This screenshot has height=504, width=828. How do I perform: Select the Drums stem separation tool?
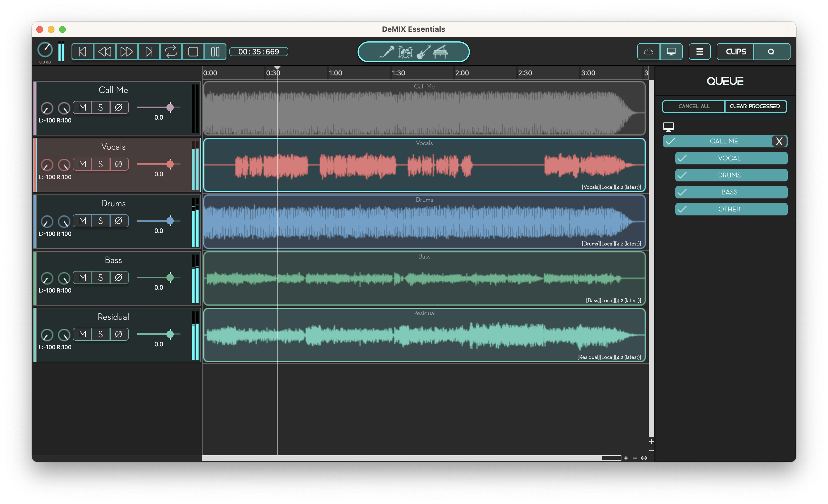405,51
